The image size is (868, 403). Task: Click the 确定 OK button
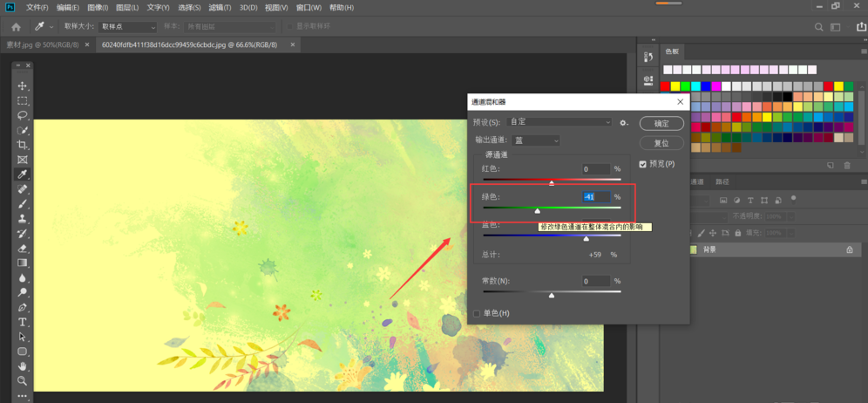(x=661, y=123)
